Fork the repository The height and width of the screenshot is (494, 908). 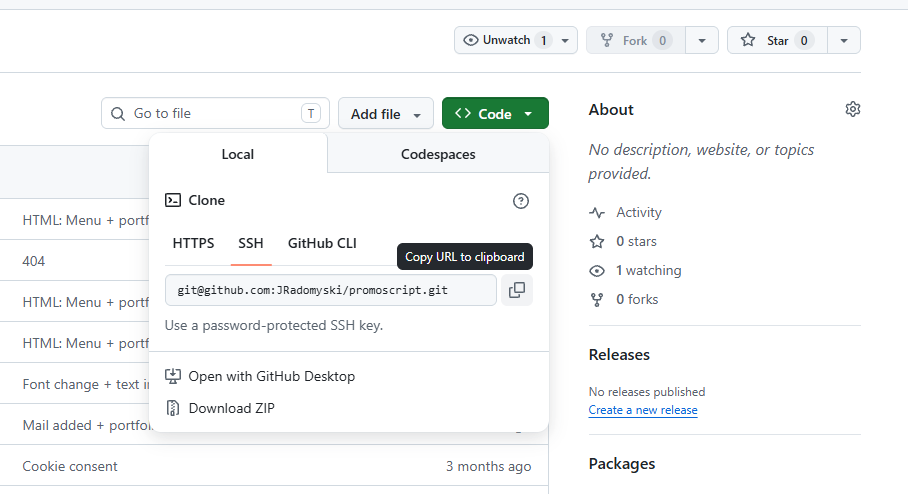point(635,41)
